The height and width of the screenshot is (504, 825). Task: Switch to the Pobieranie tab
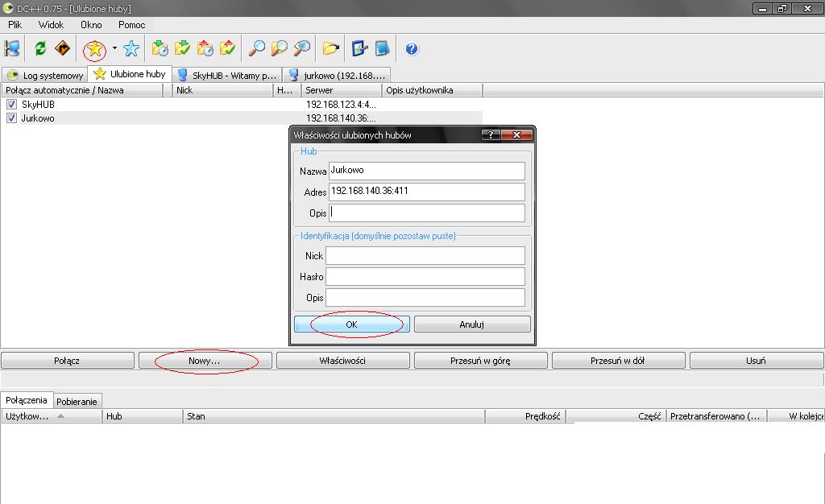(77, 401)
